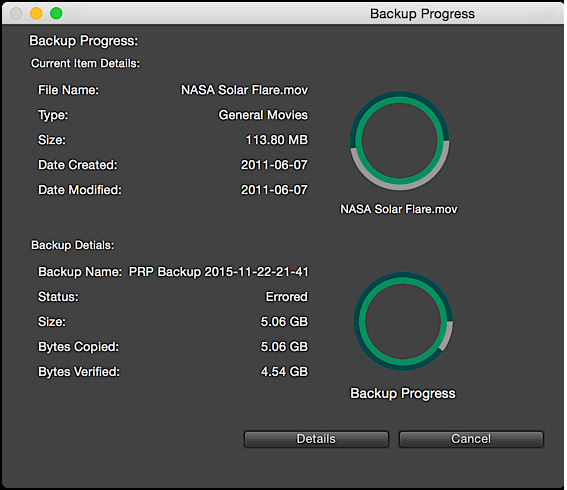Cancel the backup operation

[x=471, y=439]
